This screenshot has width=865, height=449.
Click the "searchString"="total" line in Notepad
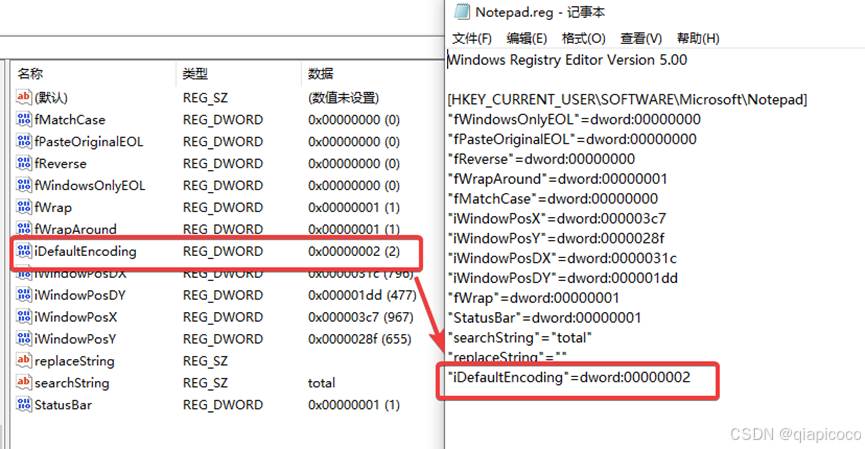click(x=520, y=338)
